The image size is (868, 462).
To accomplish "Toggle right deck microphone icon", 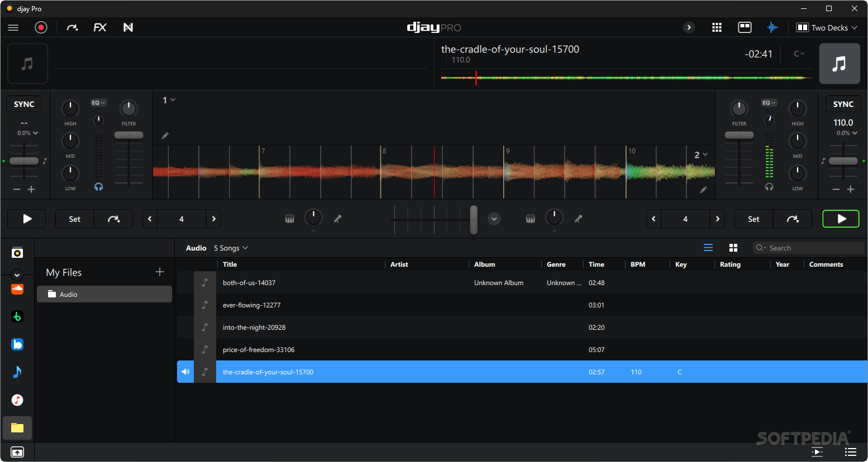I will pos(579,219).
